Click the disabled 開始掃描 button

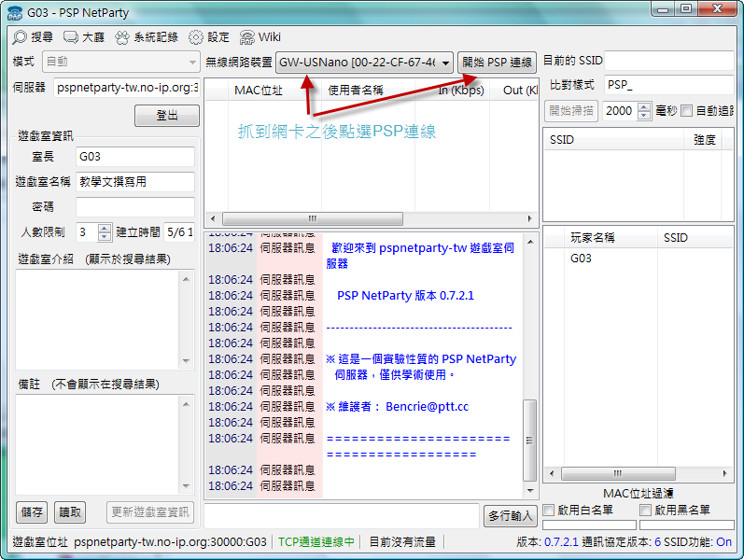(571, 111)
